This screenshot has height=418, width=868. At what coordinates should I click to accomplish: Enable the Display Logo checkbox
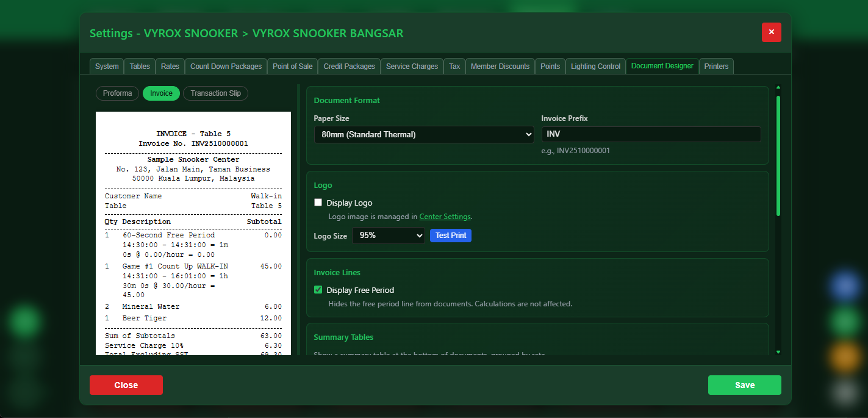point(318,202)
